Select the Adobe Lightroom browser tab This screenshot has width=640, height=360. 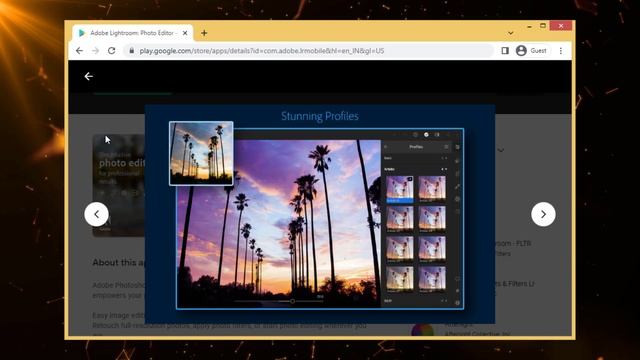pos(133,33)
